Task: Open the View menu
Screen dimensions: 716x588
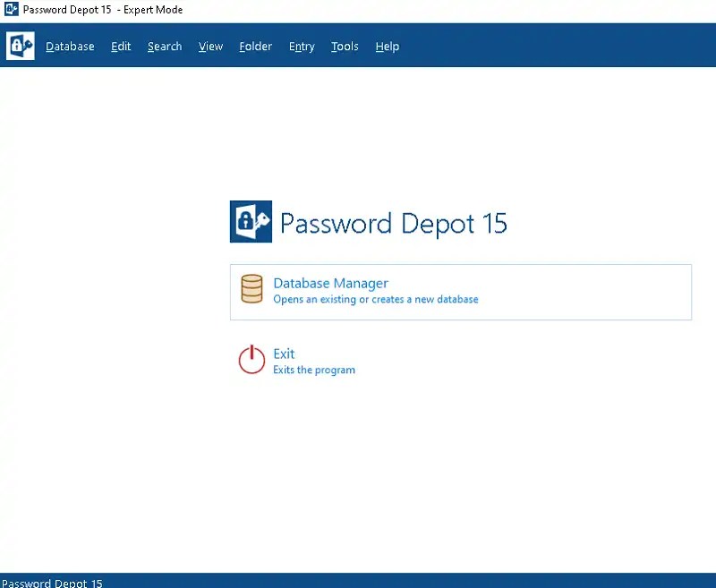Action: (x=210, y=47)
